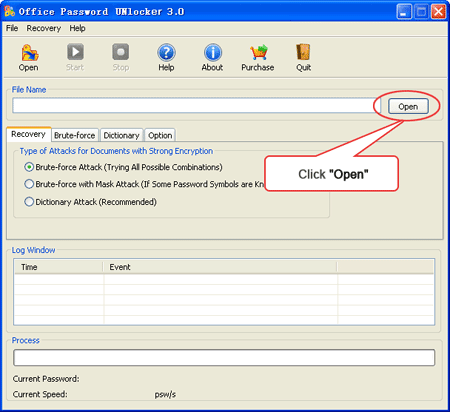
Task: Click the Process progress bar
Action: [224, 358]
